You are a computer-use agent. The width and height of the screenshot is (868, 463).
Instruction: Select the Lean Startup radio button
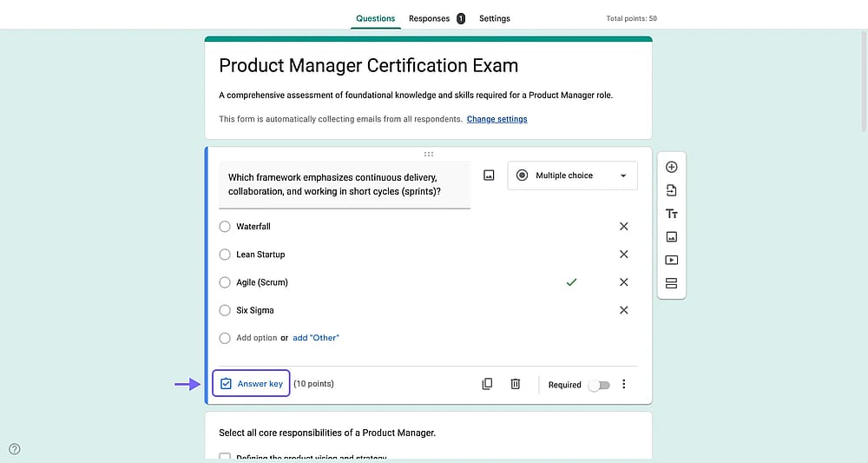pyautogui.click(x=225, y=255)
